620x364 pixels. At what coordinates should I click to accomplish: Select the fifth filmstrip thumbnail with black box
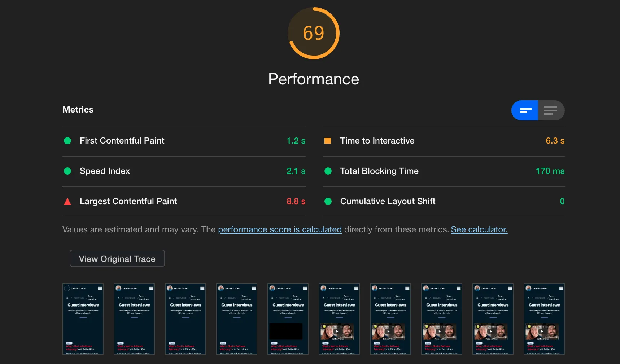click(x=288, y=319)
